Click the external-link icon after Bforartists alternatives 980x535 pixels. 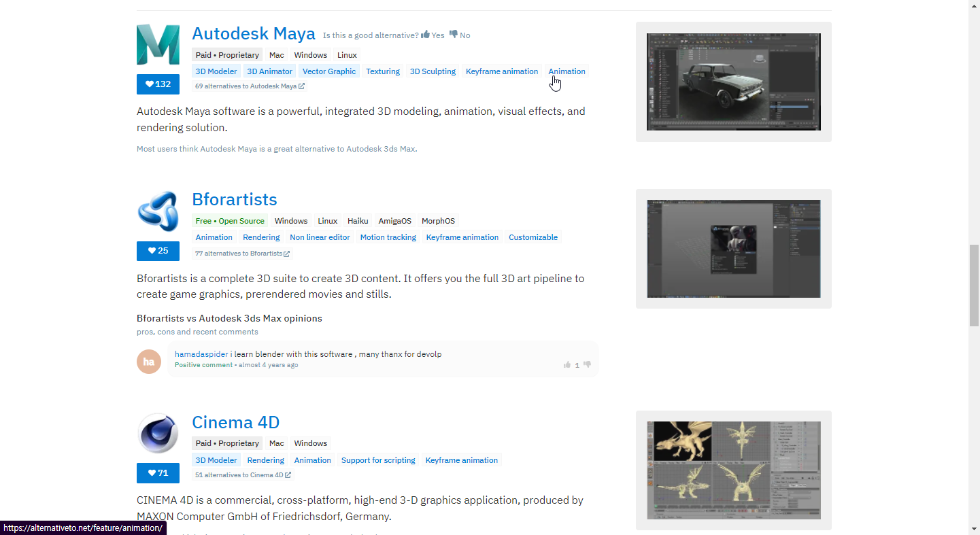(x=287, y=254)
